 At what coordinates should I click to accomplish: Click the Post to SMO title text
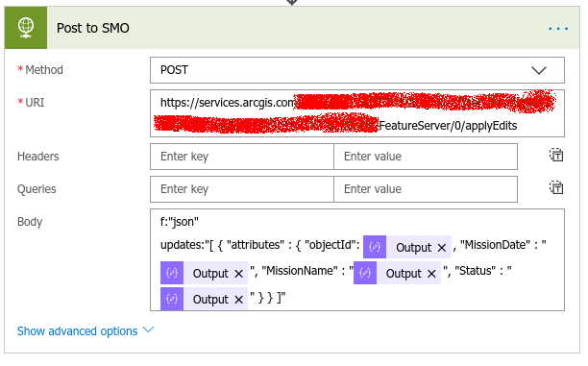[x=93, y=28]
